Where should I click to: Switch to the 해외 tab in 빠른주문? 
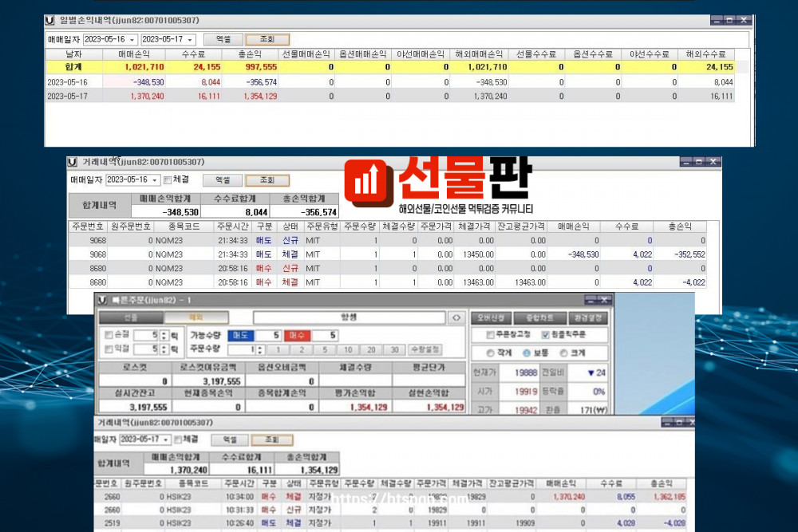click(x=196, y=317)
